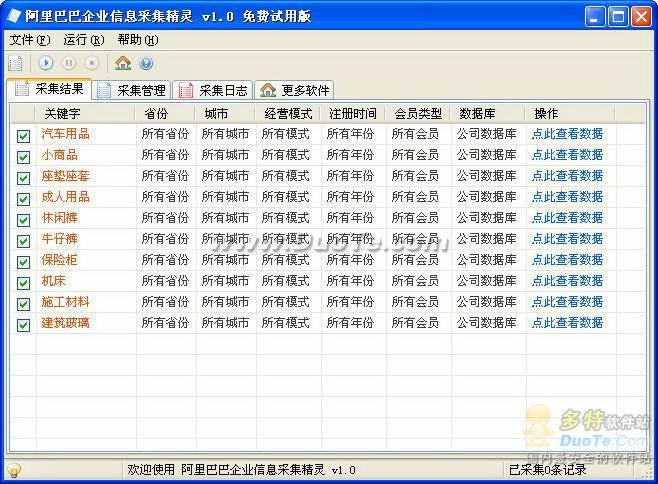The height and width of the screenshot is (484, 658).
Task: Open the 运行(R) menu
Action: 84,40
